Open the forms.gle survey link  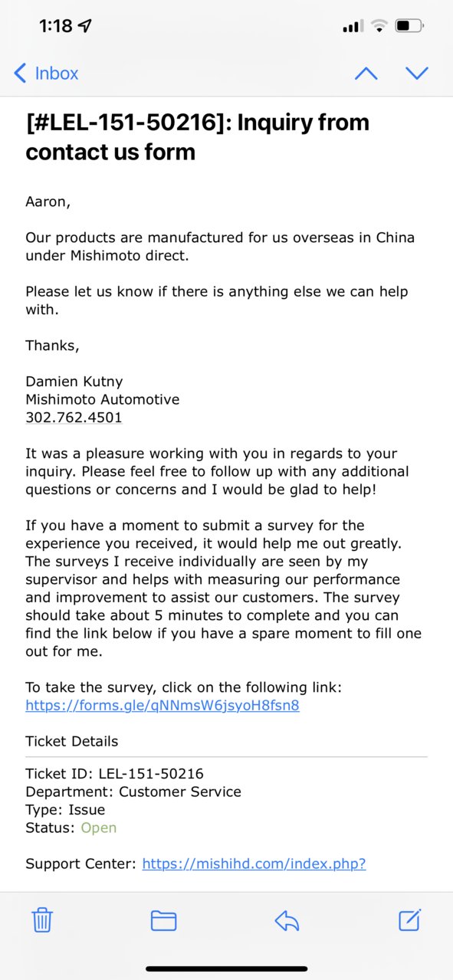pos(162,706)
